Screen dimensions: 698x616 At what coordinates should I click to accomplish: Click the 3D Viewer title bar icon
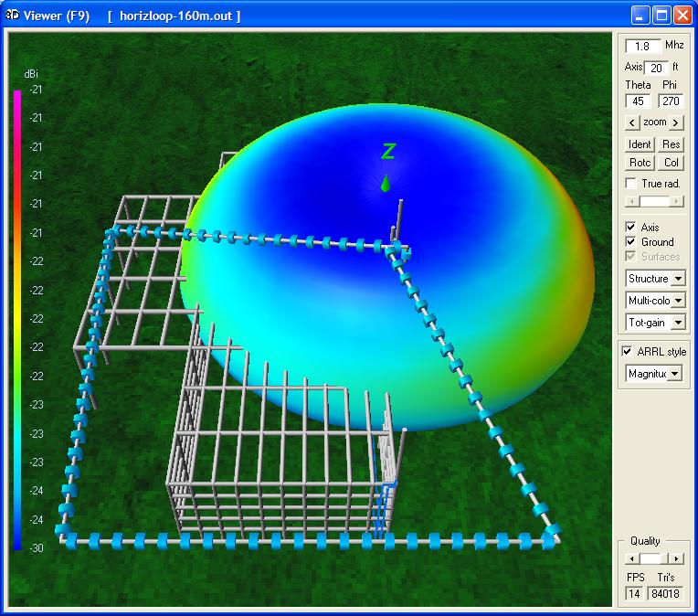(x=12, y=16)
